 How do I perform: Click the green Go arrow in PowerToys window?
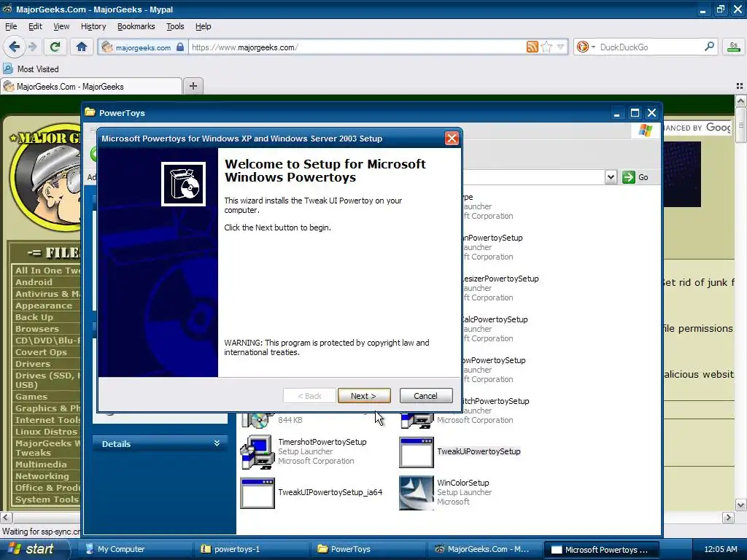(x=628, y=177)
